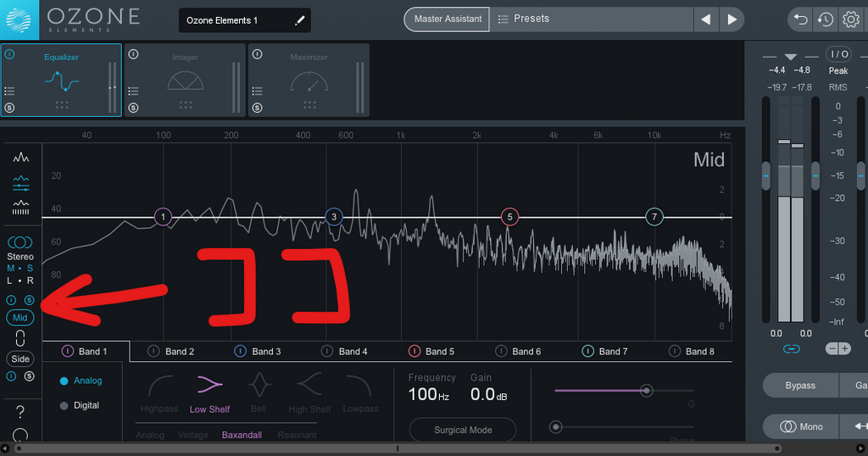Switch to the Band 4 tab
The image size is (868, 456).
pyautogui.click(x=347, y=352)
